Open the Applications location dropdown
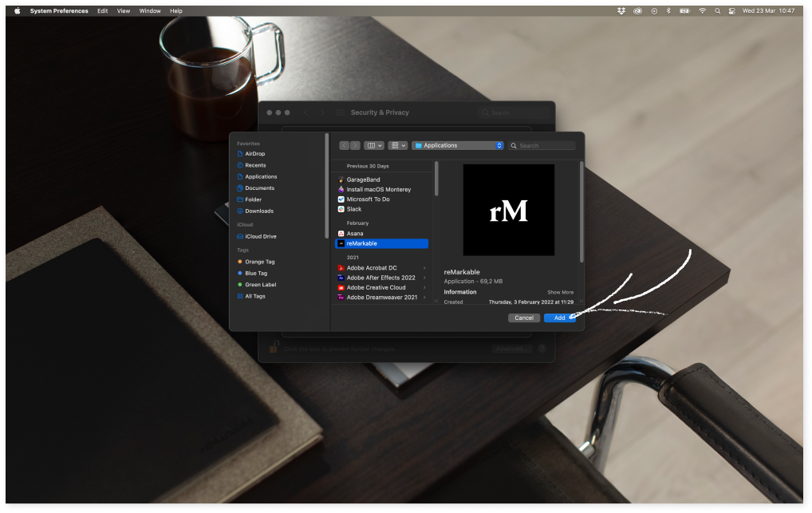 click(457, 145)
